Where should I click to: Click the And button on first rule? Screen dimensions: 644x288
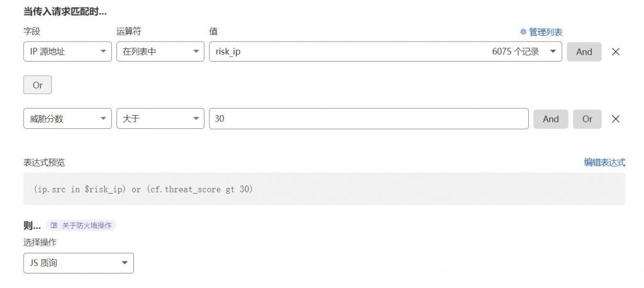[584, 52]
